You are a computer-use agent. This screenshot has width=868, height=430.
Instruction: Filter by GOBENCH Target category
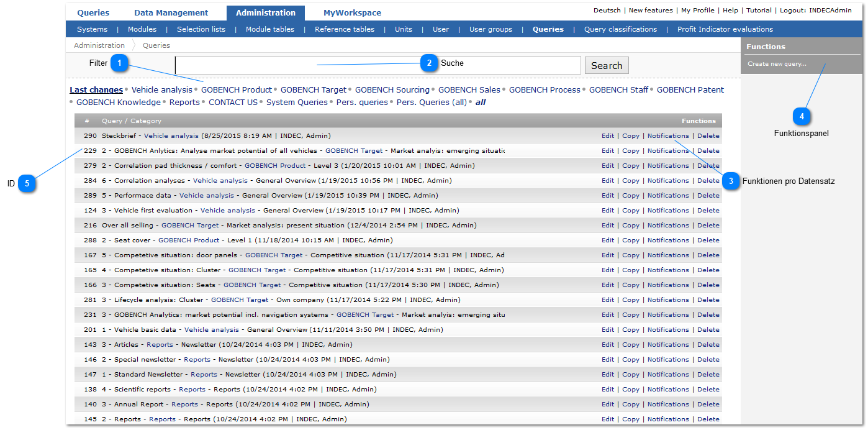point(314,90)
